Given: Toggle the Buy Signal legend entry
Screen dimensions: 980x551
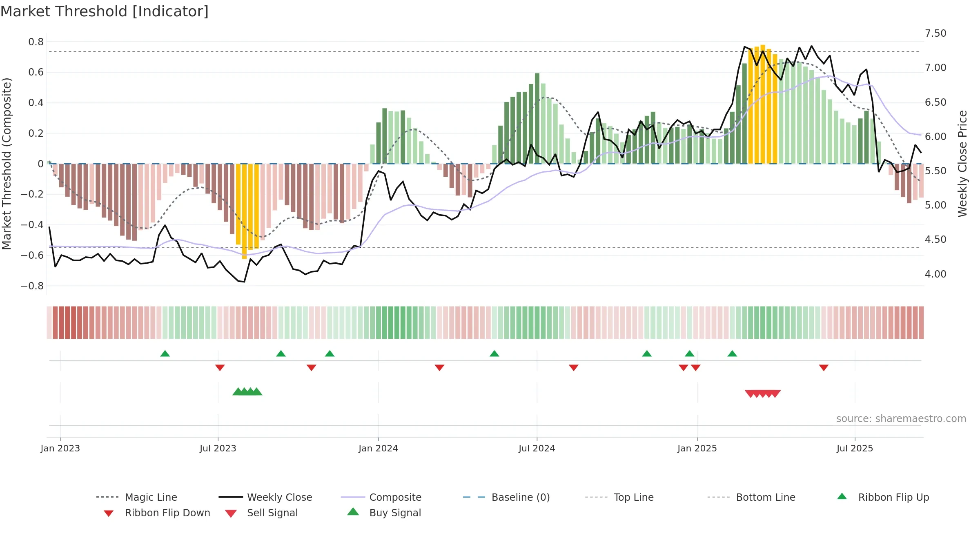Looking at the screenshot, I should click(384, 513).
